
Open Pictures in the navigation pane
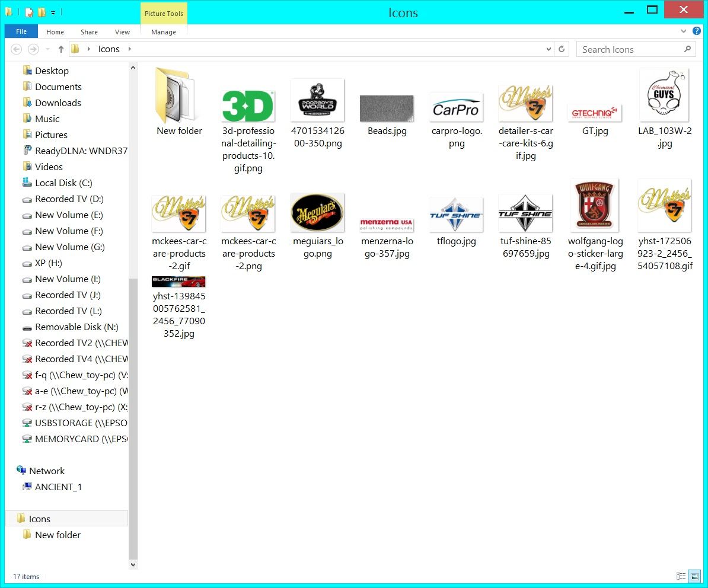pos(51,135)
